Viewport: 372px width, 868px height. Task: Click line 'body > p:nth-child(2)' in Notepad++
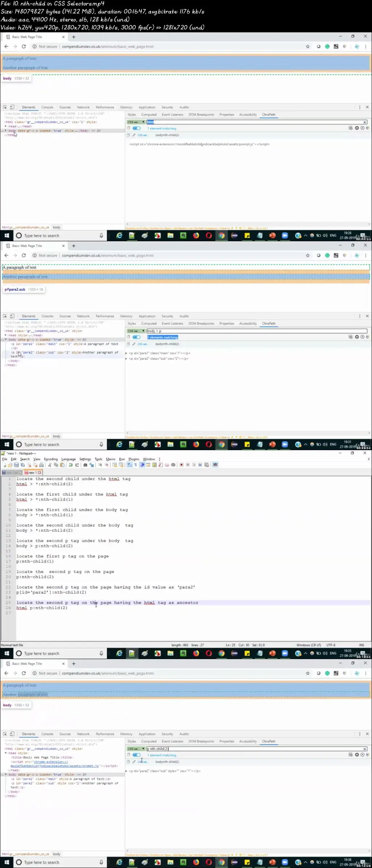[x=44, y=546]
